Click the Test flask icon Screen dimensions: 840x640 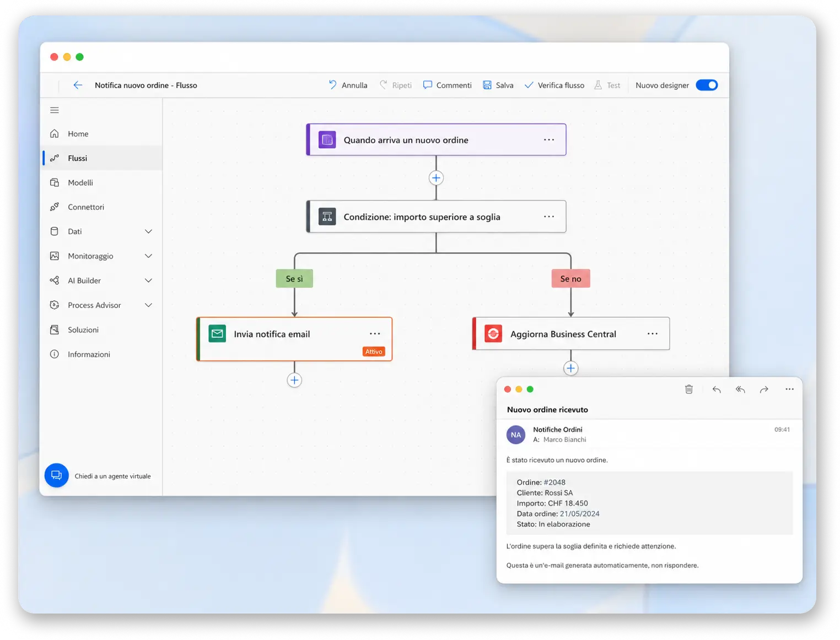[x=598, y=85]
